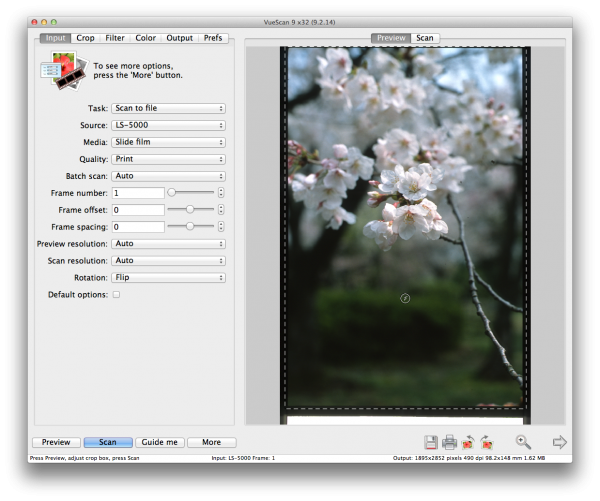Switch to the Crop tab
600x501 pixels.
(x=85, y=38)
